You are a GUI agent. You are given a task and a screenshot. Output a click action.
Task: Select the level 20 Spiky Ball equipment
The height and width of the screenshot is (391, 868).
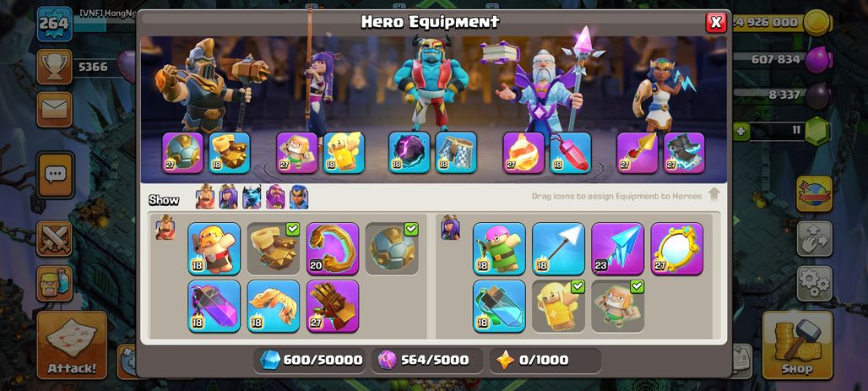tap(333, 248)
